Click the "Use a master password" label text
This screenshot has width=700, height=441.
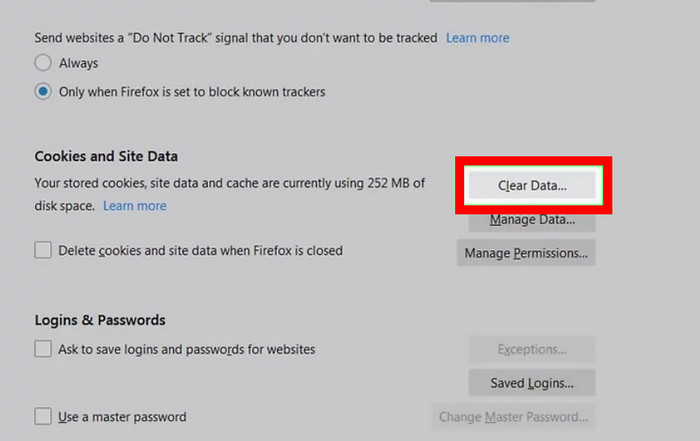coord(122,416)
